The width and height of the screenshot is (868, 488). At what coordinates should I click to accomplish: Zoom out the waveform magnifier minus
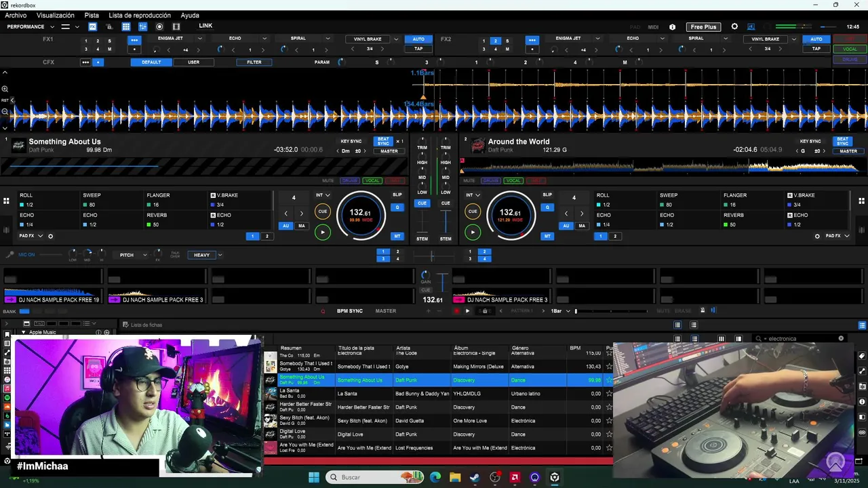point(5,112)
